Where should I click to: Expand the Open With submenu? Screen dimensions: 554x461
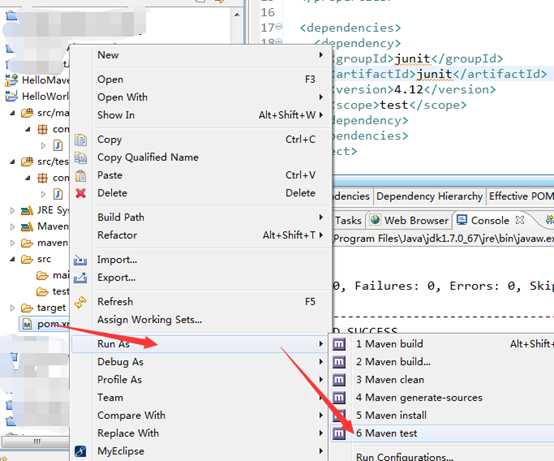click(201, 97)
